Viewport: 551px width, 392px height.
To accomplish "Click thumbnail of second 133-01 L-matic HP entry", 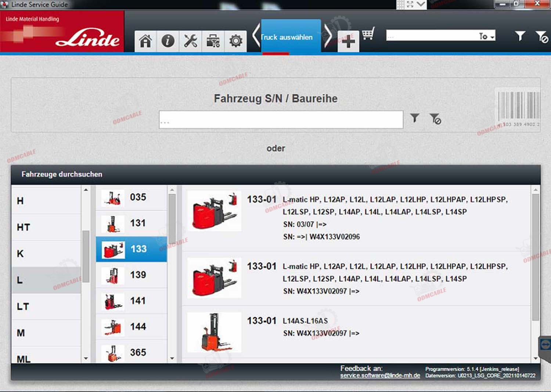I will (x=214, y=278).
